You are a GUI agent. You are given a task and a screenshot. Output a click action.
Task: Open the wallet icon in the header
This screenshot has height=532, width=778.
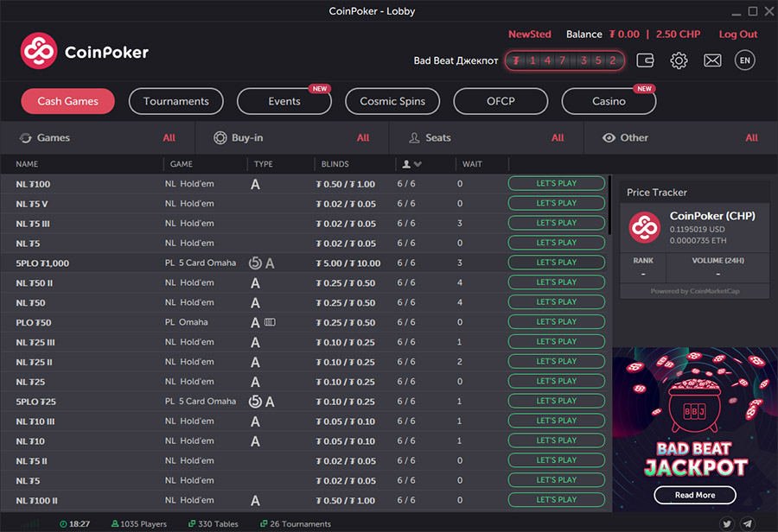click(x=645, y=60)
